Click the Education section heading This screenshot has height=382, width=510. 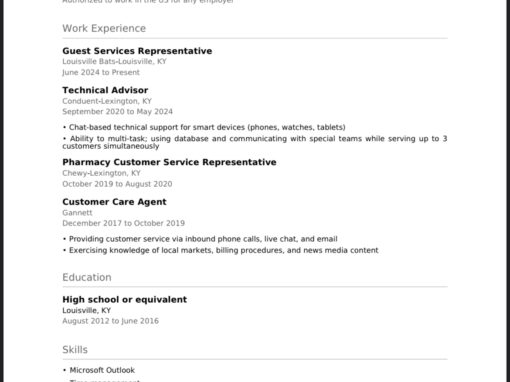(x=87, y=277)
